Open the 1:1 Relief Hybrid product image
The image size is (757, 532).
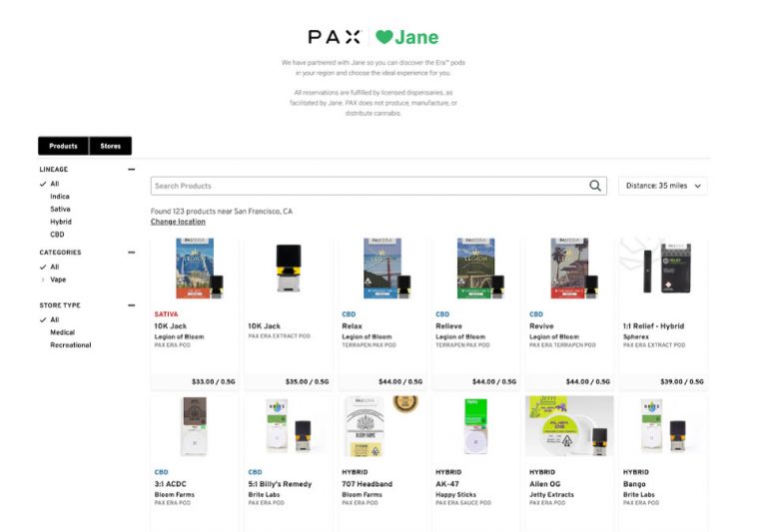tap(662, 268)
